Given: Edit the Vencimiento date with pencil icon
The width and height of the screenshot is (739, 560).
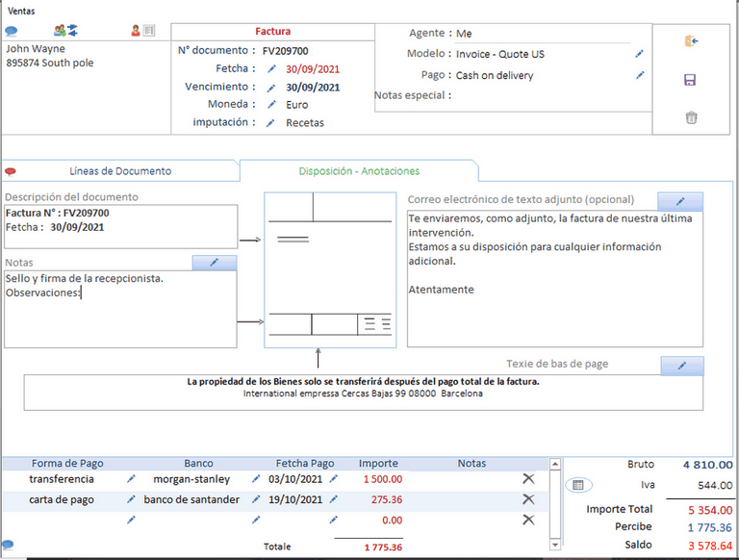Looking at the screenshot, I should 271,88.
